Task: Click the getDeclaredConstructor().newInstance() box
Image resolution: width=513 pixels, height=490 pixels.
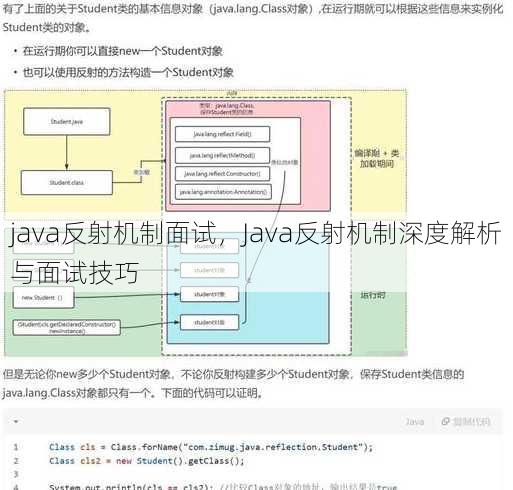Action: [x=67, y=328]
